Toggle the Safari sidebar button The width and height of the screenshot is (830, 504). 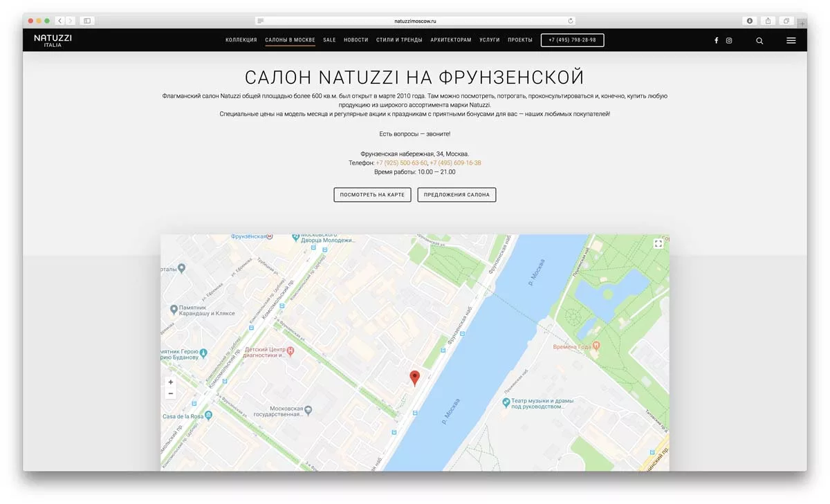point(87,21)
